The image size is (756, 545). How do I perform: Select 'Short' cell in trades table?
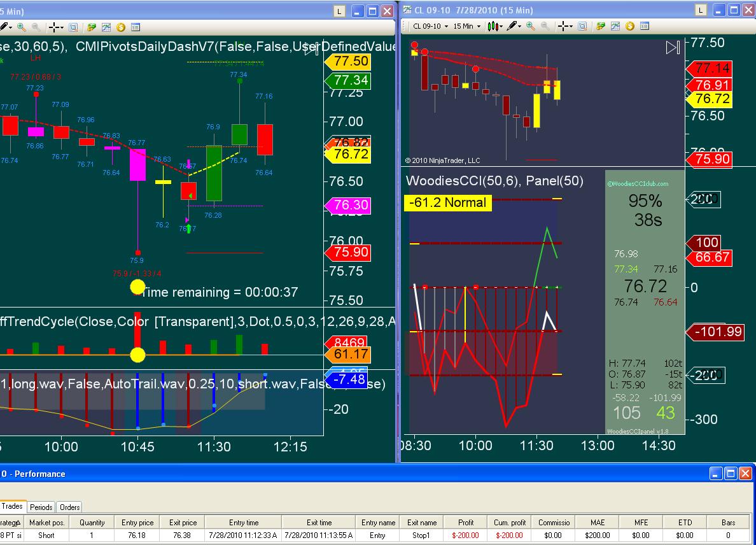46,535
